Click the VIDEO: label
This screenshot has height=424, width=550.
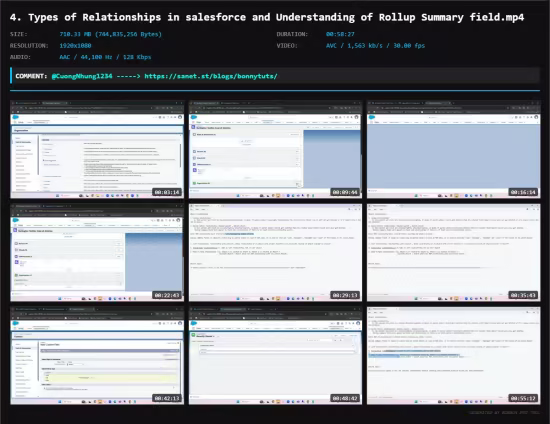pyautogui.click(x=287, y=46)
